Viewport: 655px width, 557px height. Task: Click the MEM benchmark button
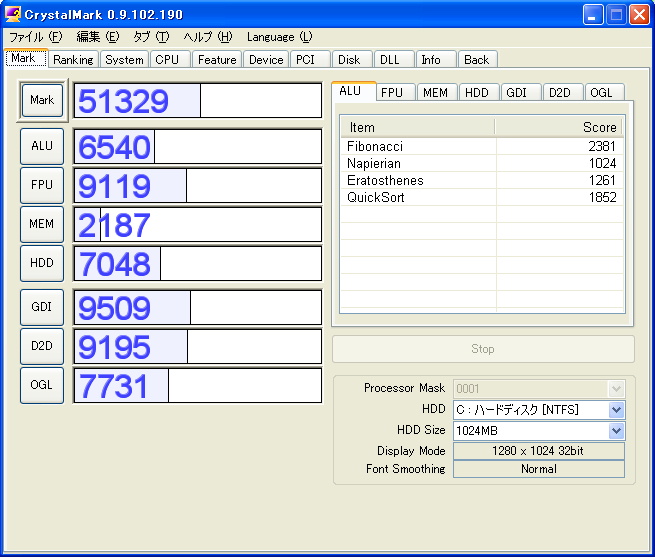point(42,224)
